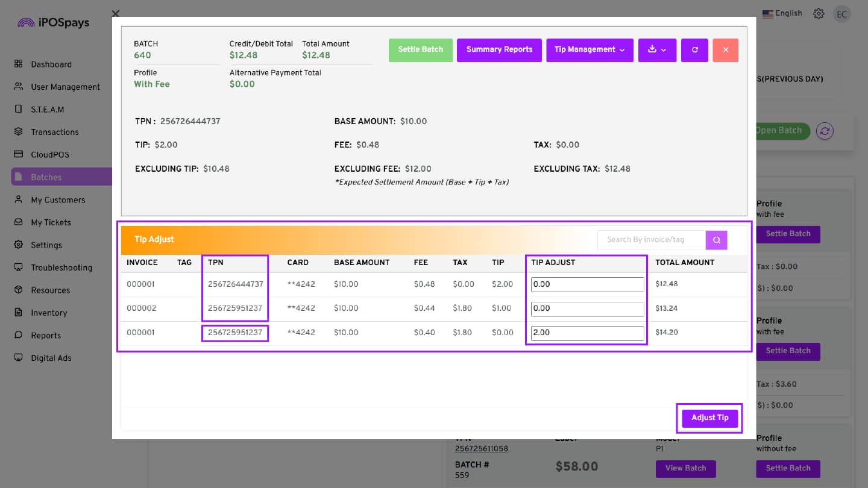This screenshot has width=868, height=488.
Task: Dismiss the modal using the top-left X
Action: 116,13
